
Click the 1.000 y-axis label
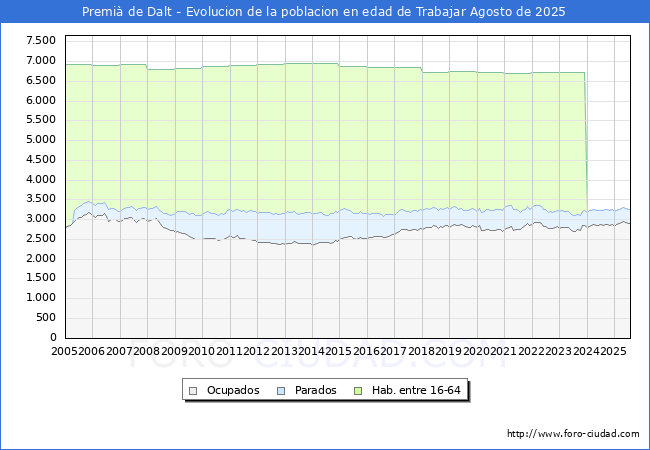[41, 298]
